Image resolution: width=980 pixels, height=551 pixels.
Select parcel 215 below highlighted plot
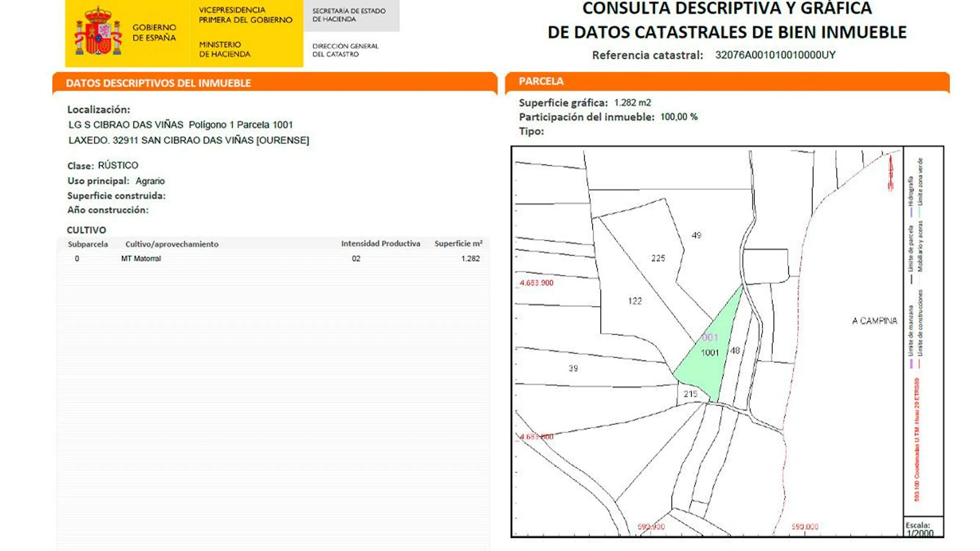tap(690, 394)
